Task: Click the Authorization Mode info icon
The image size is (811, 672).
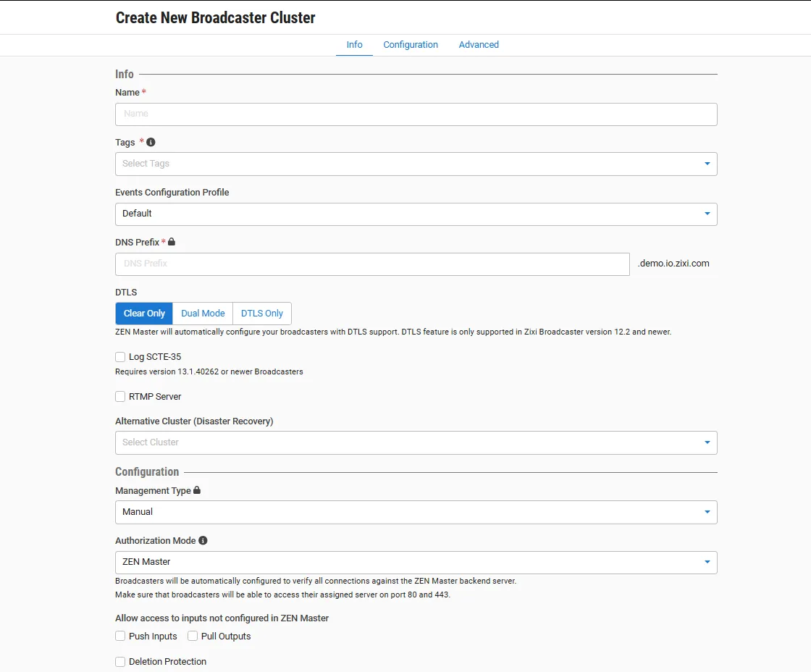Action: pos(203,540)
